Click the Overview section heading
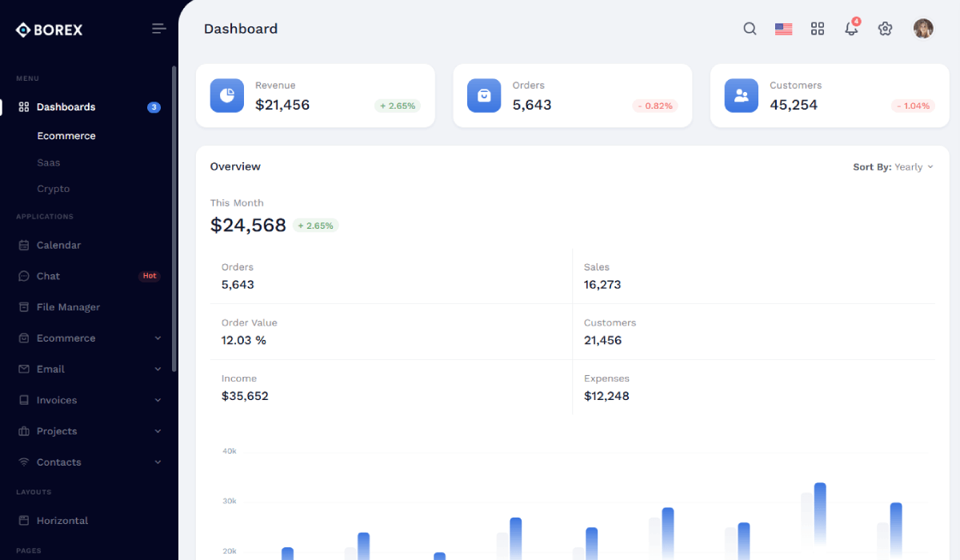Image resolution: width=960 pixels, height=560 pixels. tap(235, 166)
